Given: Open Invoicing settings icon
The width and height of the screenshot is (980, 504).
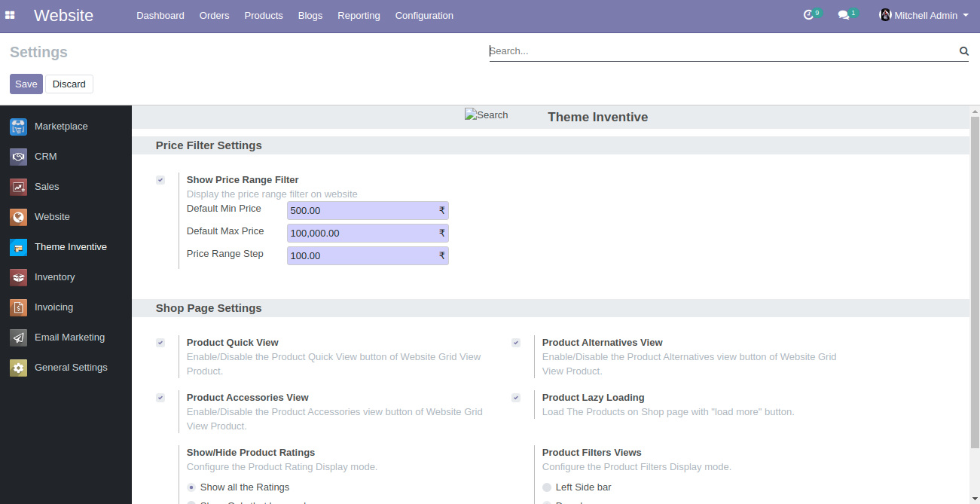Looking at the screenshot, I should point(18,307).
